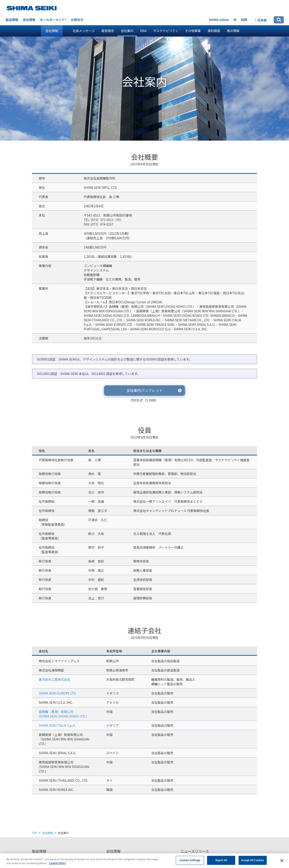Open the IR link in header
Screen dimensions: 289x868
coord(235,20)
